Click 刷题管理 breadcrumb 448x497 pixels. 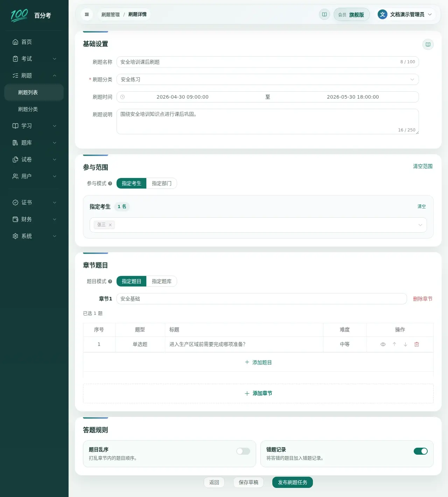click(111, 14)
